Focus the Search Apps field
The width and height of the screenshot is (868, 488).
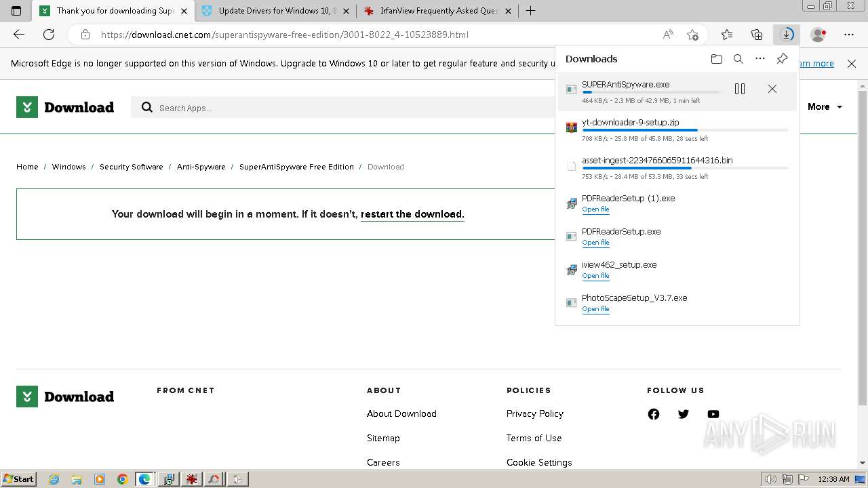coord(342,108)
